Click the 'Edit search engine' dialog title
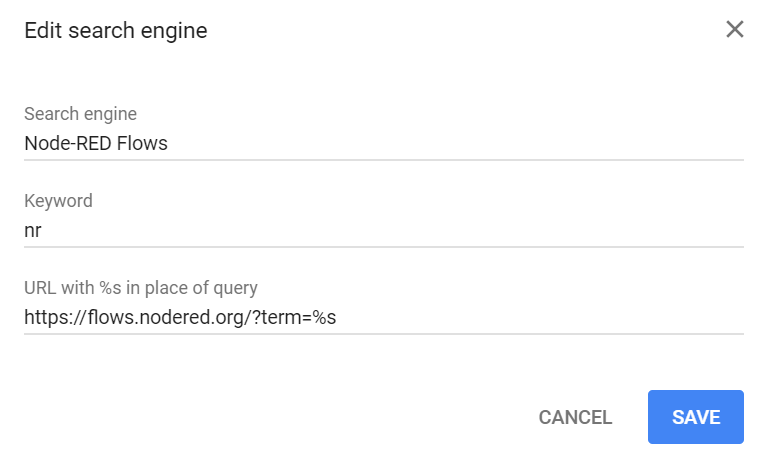Image resolution: width=762 pixels, height=450 pixels. [x=116, y=31]
